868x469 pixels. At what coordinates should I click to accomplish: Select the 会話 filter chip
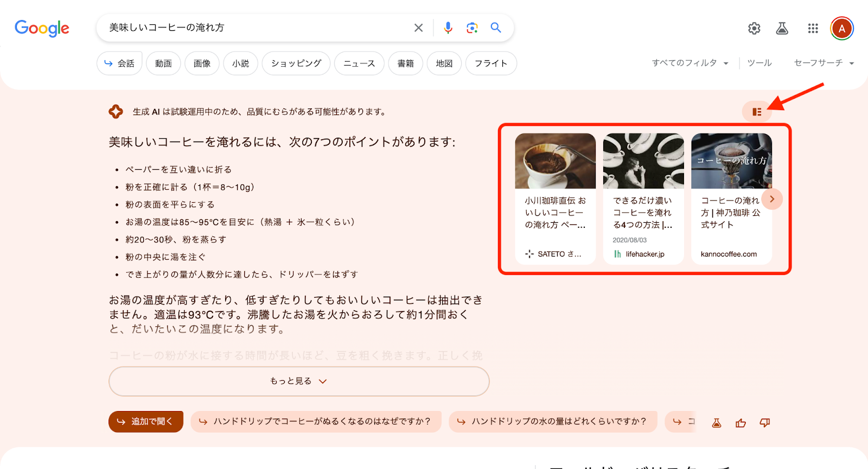click(x=119, y=63)
